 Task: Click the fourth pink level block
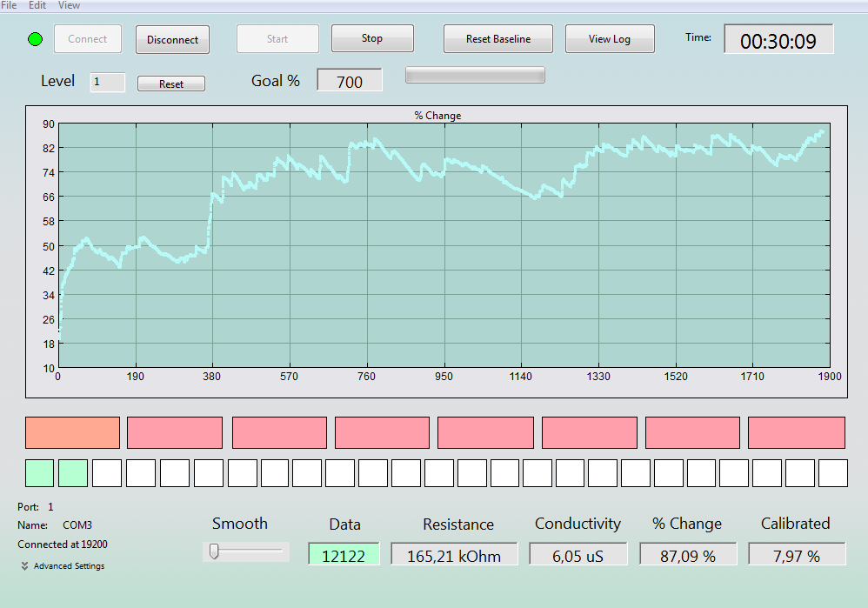(x=485, y=432)
